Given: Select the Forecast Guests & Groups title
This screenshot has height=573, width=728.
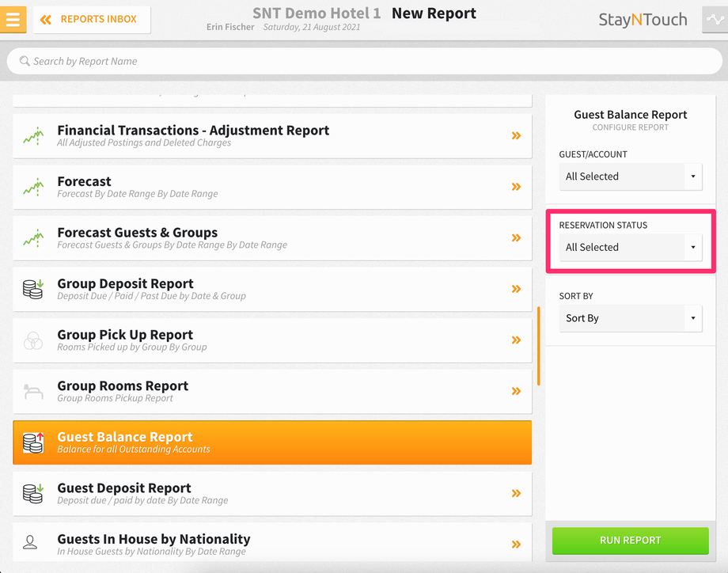Looking at the screenshot, I should pos(138,232).
